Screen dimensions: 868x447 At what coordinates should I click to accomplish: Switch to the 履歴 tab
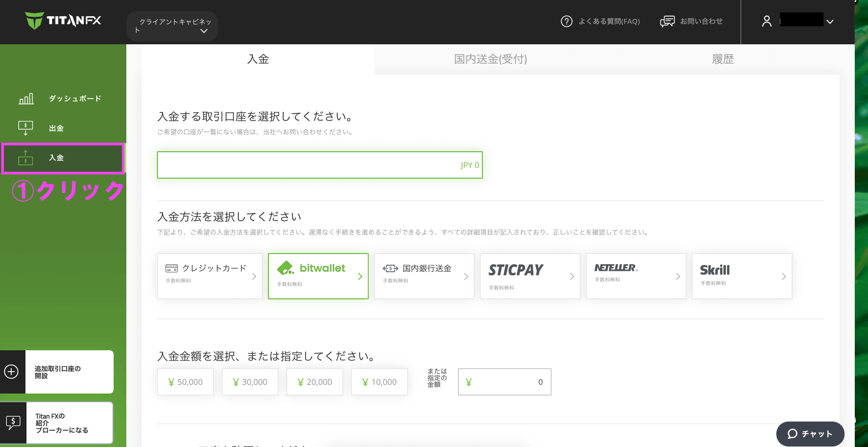[x=723, y=59]
